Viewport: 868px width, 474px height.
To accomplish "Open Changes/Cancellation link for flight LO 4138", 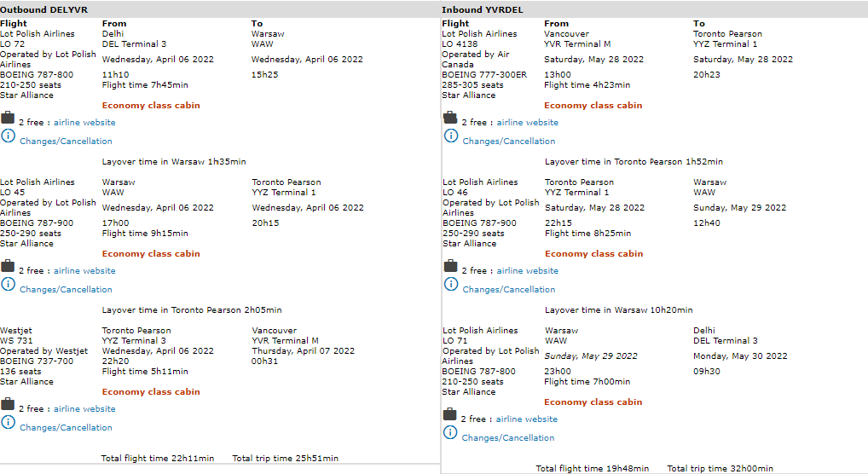I will [508, 142].
